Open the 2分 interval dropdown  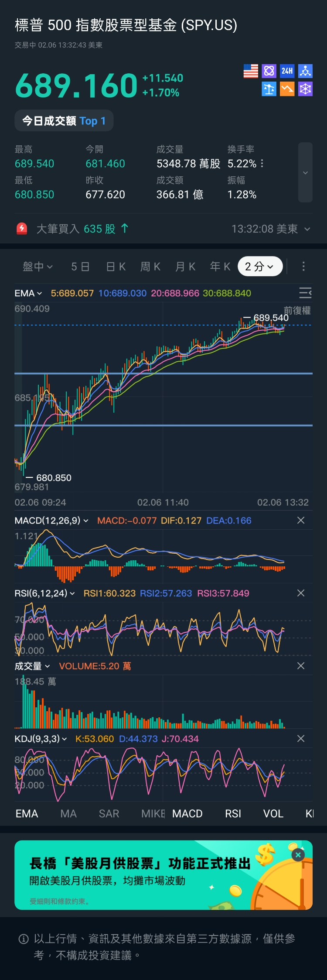coord(260,266)
